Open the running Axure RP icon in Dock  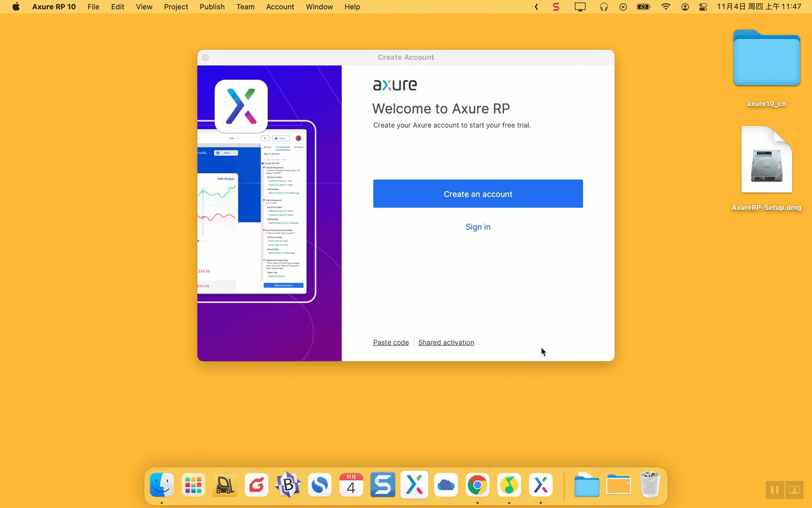(541, 485)
